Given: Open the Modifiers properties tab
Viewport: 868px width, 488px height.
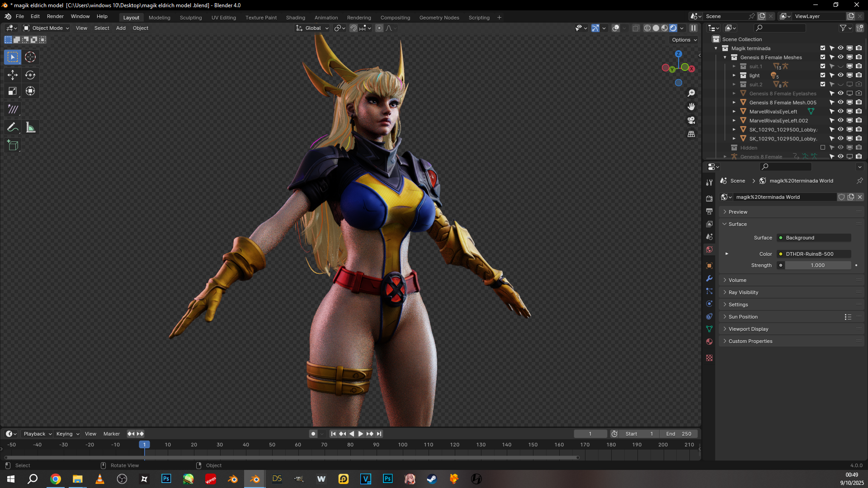Looking at the screenshot, I should (709, 278).
